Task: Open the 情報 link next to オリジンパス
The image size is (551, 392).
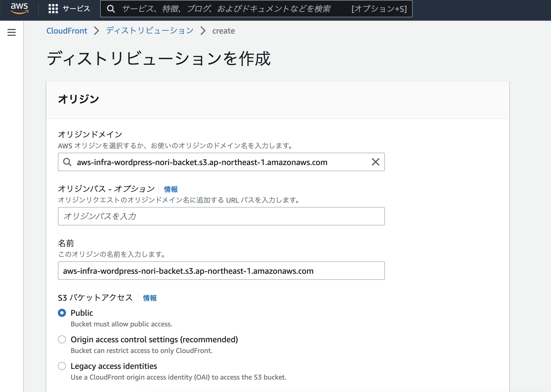Action: click(x=170, y=189)
